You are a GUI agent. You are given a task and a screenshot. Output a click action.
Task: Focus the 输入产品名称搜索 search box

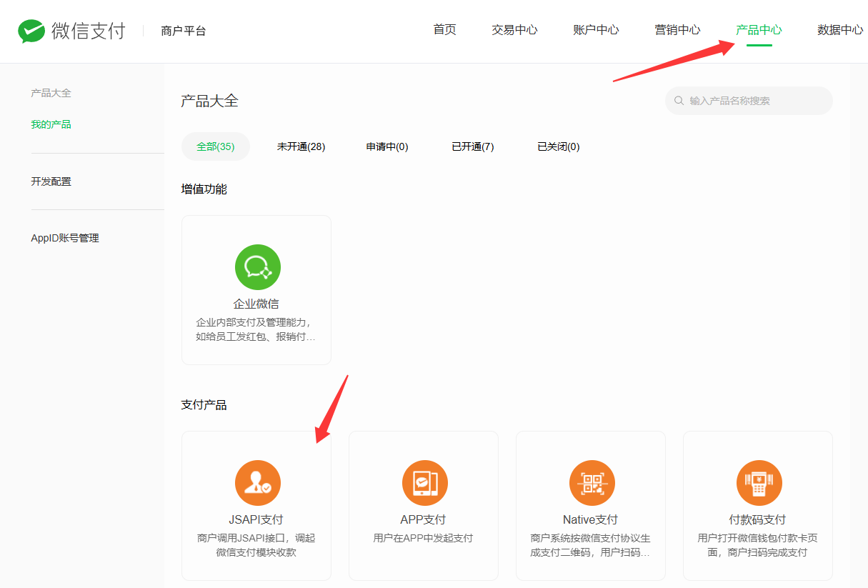tap(749, 101)
